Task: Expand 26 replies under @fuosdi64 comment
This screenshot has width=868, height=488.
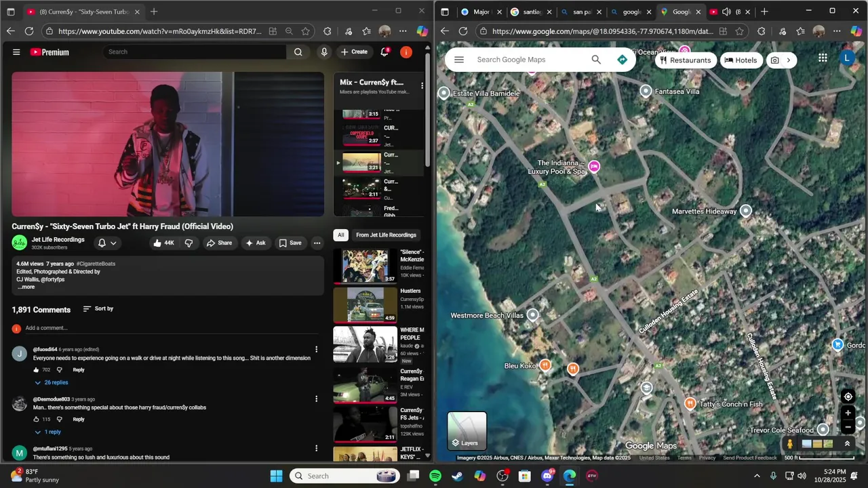Action: pyautogui.click(x=52, y=383)
